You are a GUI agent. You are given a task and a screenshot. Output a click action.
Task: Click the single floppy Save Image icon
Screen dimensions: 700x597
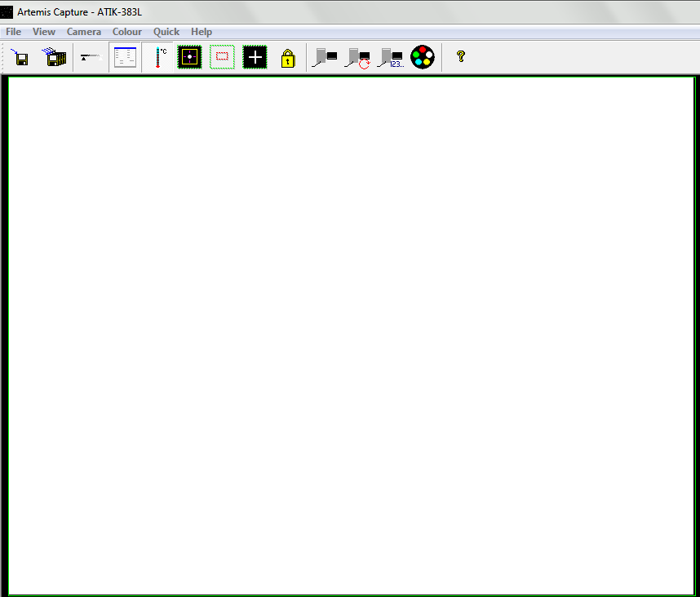click(21, 57)
